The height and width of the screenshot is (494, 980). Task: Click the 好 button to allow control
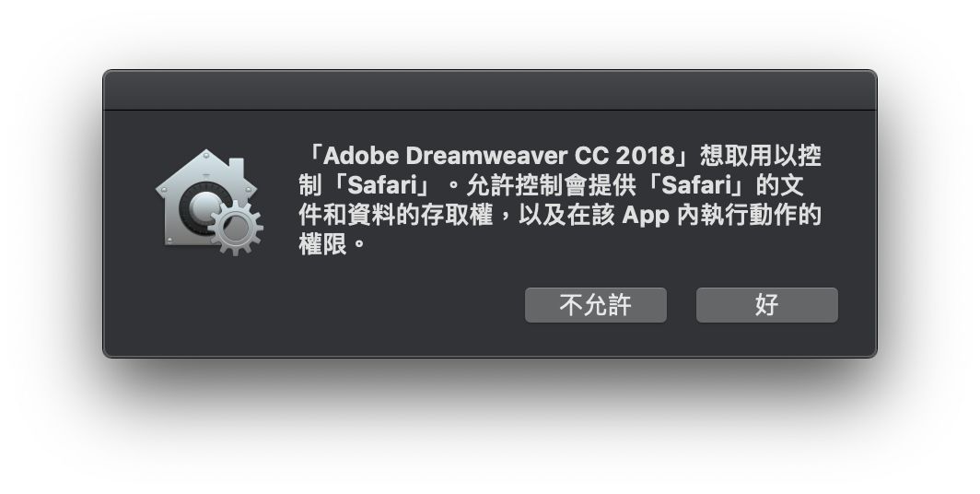point(766,305)
